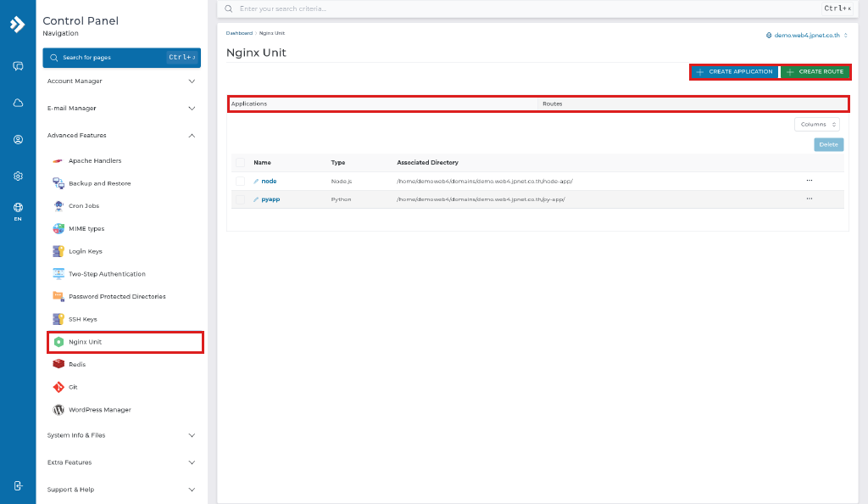868x504 pixels.
Task: Open SSH Keys menu item
Action: (82, 320)
